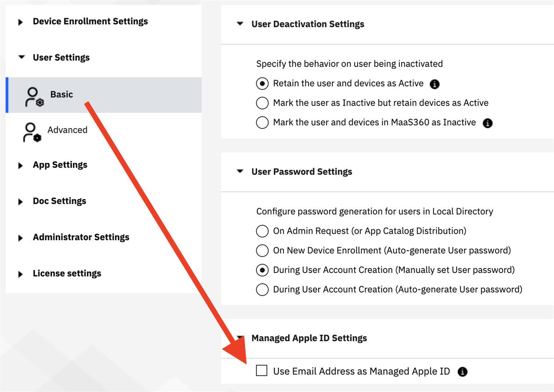Select Mark the user as Inactive radio button
The image size is (554, 392).
[x=262, y=102]
